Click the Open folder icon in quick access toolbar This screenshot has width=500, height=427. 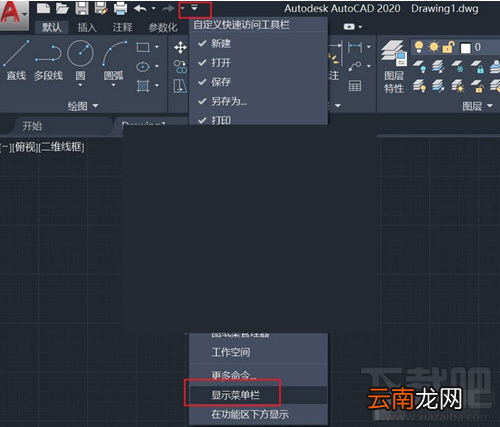pos(62,8)
